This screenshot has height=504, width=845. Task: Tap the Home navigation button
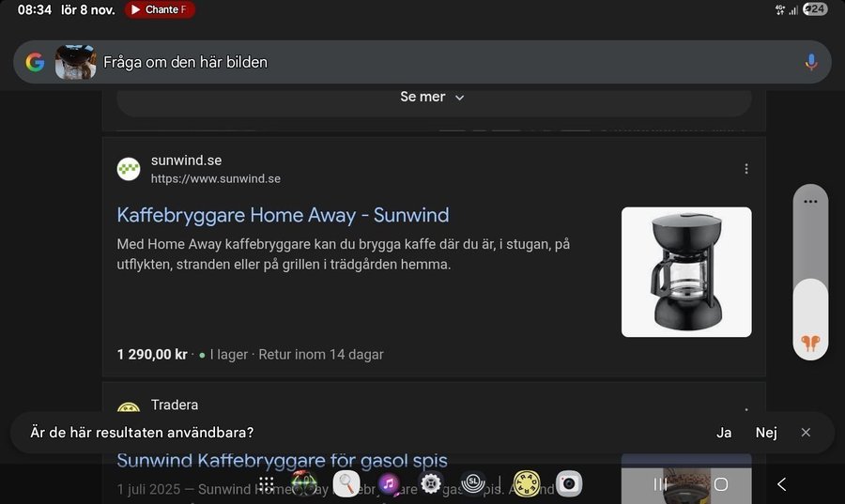pos(721,484)
